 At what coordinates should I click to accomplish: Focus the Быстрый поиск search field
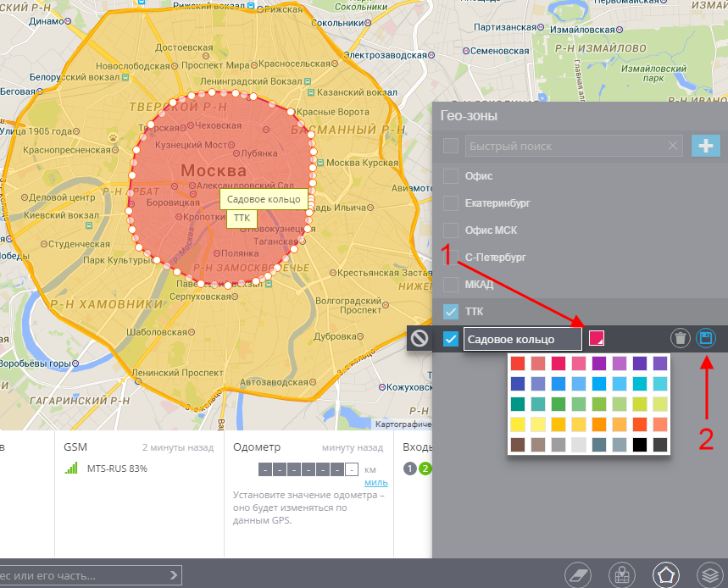pyautogui.click(x=574, y=146)
